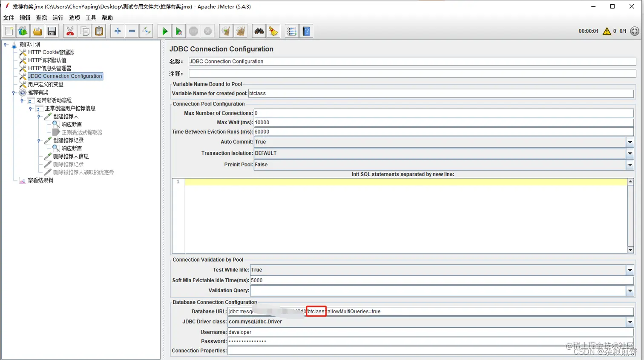Collapse the 推荐有奖 thread group node
Image resolution: width=644 pixels, height=360 pixels.
pos(14,92)
